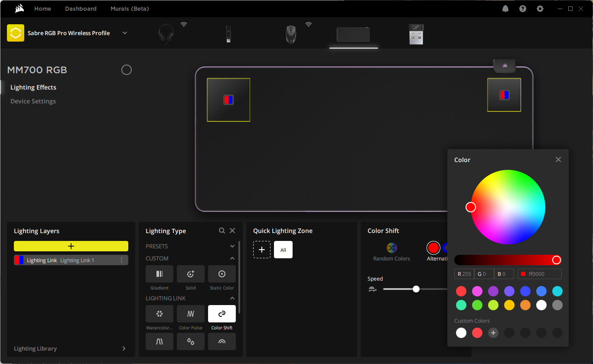The width and height of the screenshot is (593, 364).
Task: Collapse the CUSTOM section
Action: pos(232,258)
